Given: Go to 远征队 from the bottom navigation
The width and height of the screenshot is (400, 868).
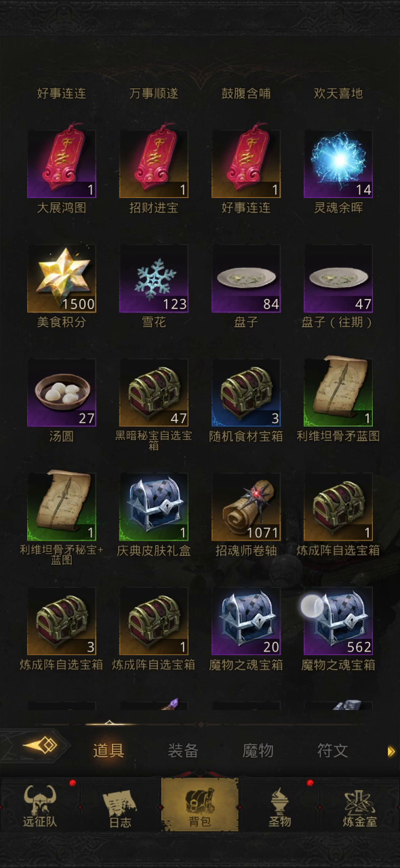Looking at the screenshot, I should [40, 806].
